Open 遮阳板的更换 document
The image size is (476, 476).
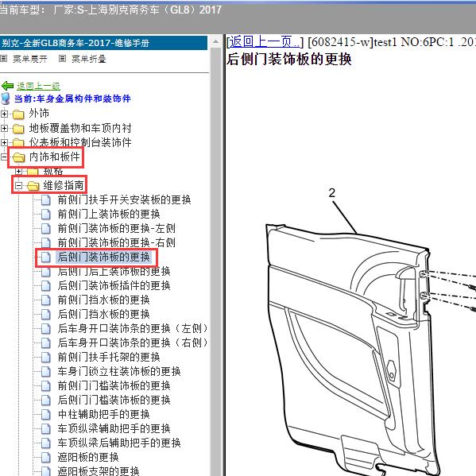coord(88,457)
